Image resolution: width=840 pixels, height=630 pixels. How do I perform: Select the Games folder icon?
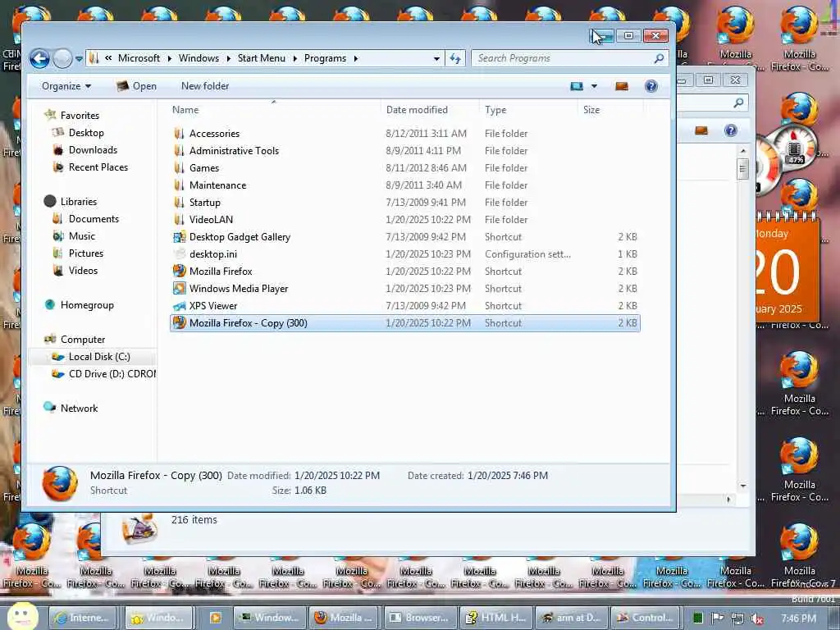(x=180, y=167)
